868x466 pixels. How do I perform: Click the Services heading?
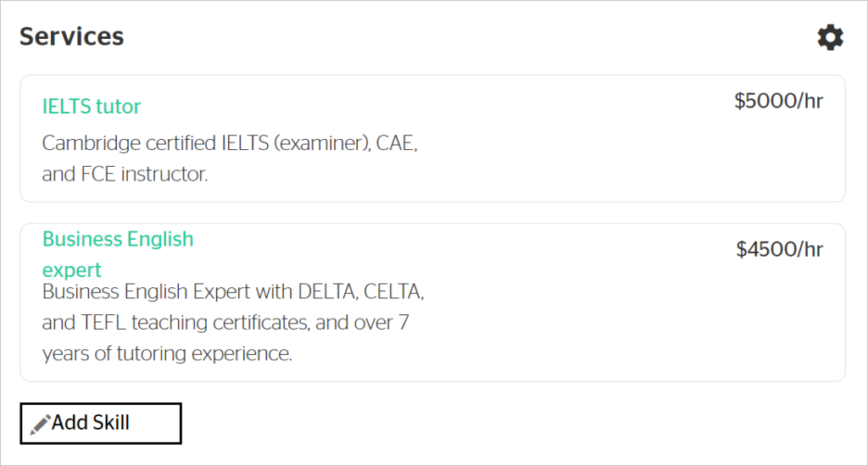tap(72, 36)
